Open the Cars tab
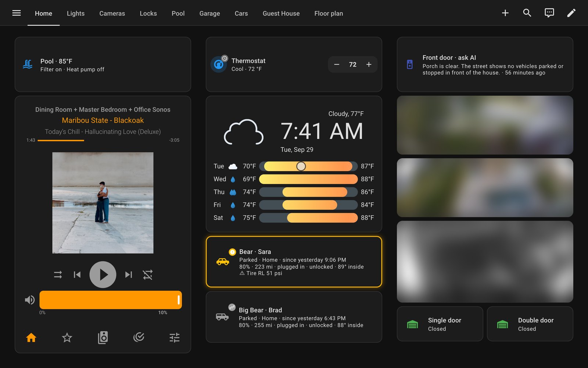The height and width of the screenshot is (368, 588). pos(241,13)
